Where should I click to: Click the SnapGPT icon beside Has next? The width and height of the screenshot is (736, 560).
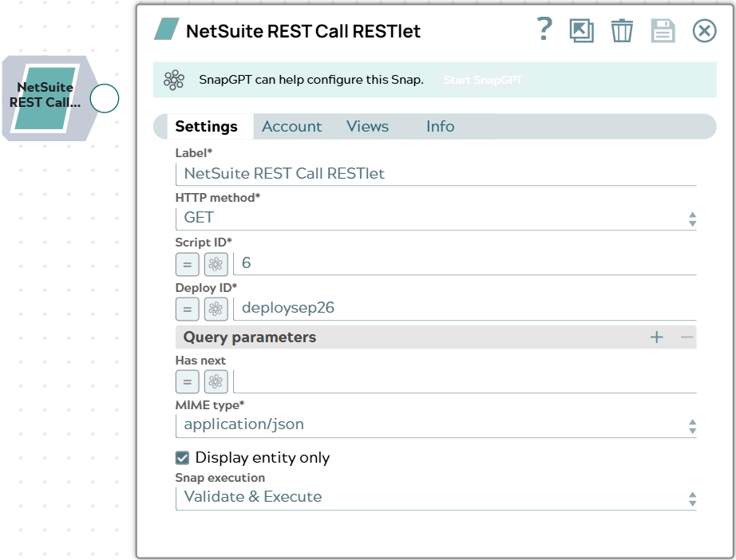coord(216,381)
